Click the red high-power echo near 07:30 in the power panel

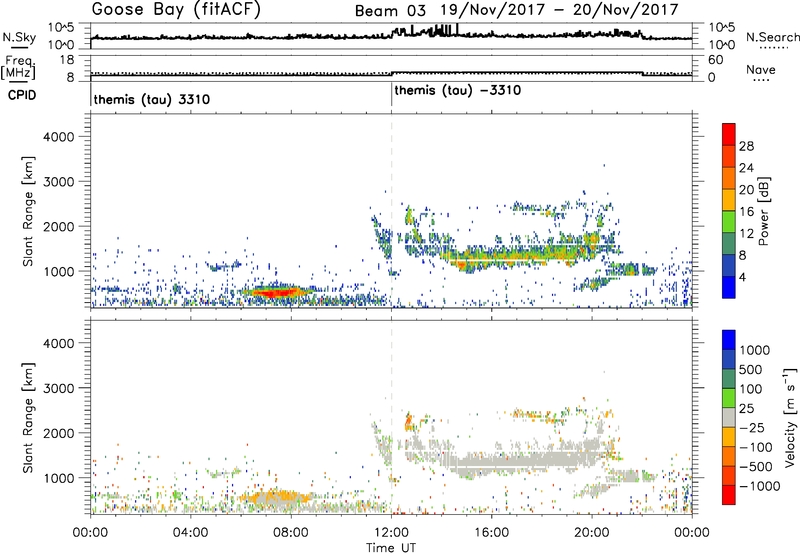coord(276,292)
